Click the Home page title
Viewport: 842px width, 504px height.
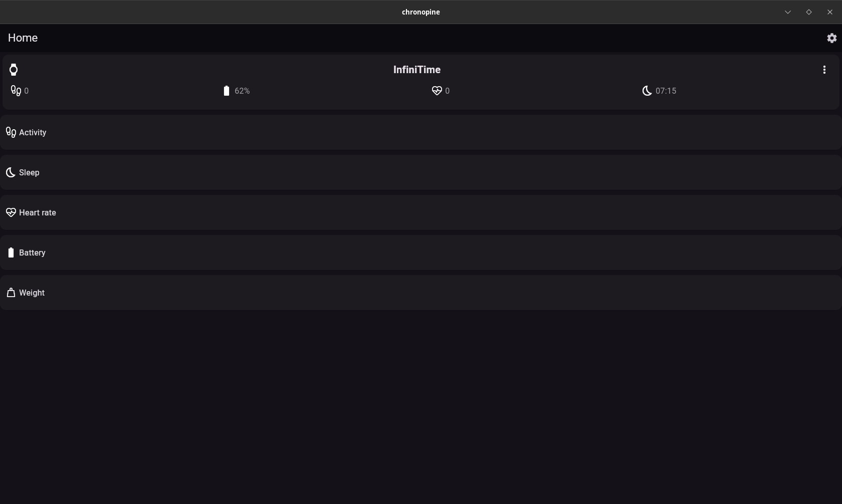(23, 38)
